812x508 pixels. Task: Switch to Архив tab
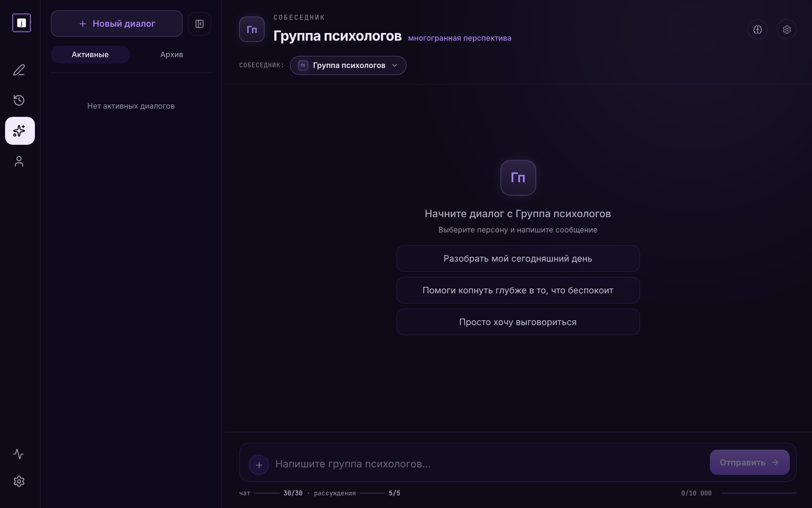(172, 55)
